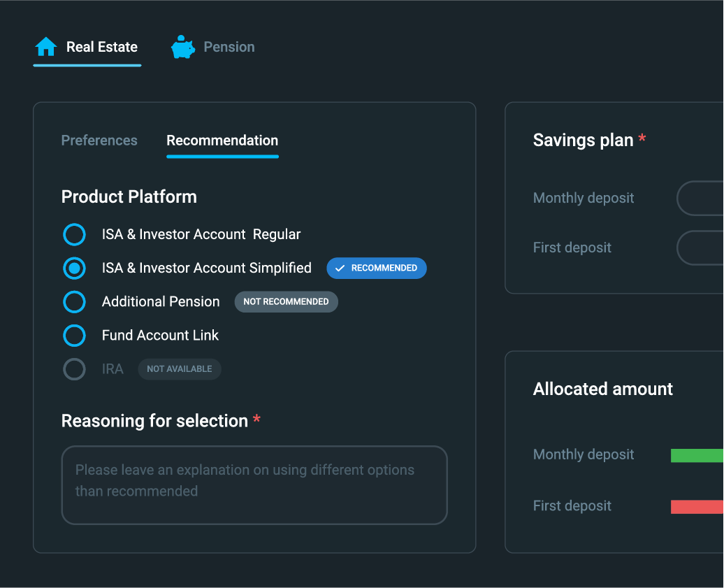The image size is (724, 588).
Task: Click the NOT RECOMMENDED badge
Action: [287, 301]
